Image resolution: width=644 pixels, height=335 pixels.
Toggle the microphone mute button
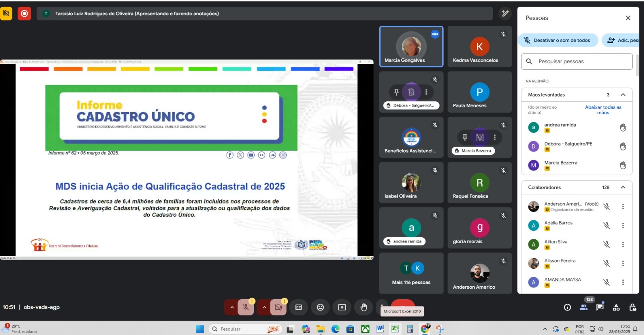(x=246, y=307)
